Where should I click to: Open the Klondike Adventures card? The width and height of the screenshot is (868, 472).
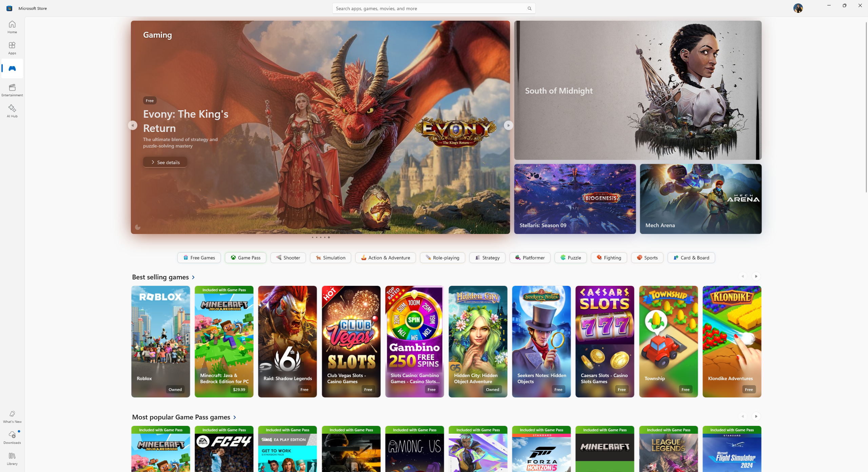[x=732, y=341]
